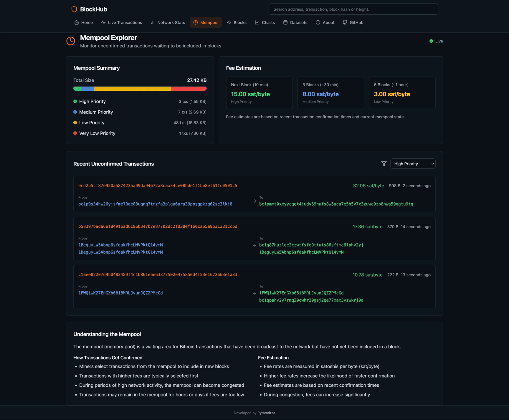Open the High Priority filter dropdown
The width and height of the screenshot is (509, 420).
tap(413, 163)
